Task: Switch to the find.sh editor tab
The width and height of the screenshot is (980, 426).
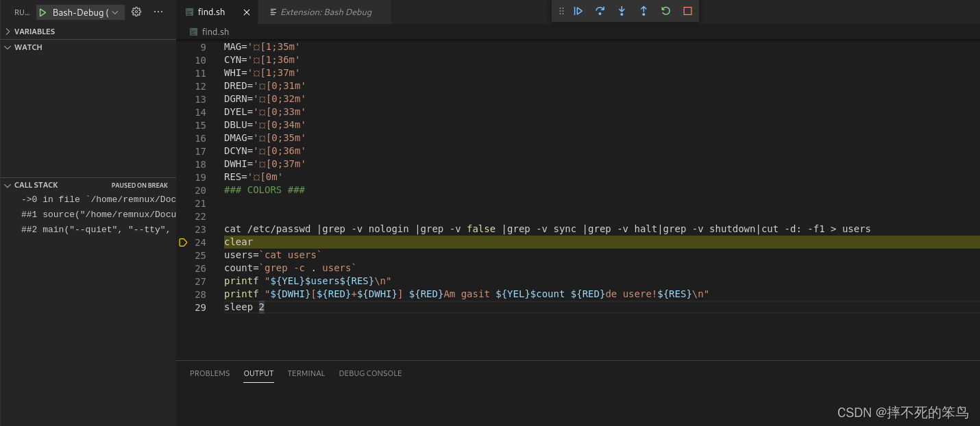Action: [x=211, y=12]
